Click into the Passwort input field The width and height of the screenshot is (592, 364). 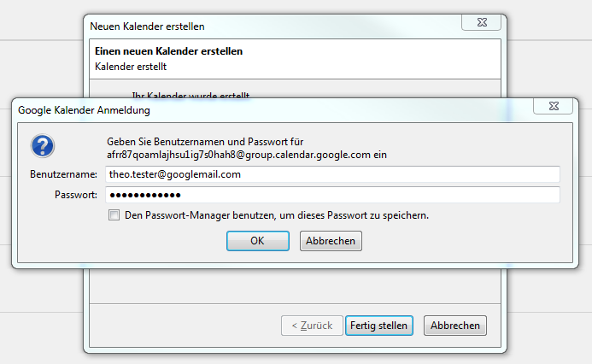click(332, 195)
